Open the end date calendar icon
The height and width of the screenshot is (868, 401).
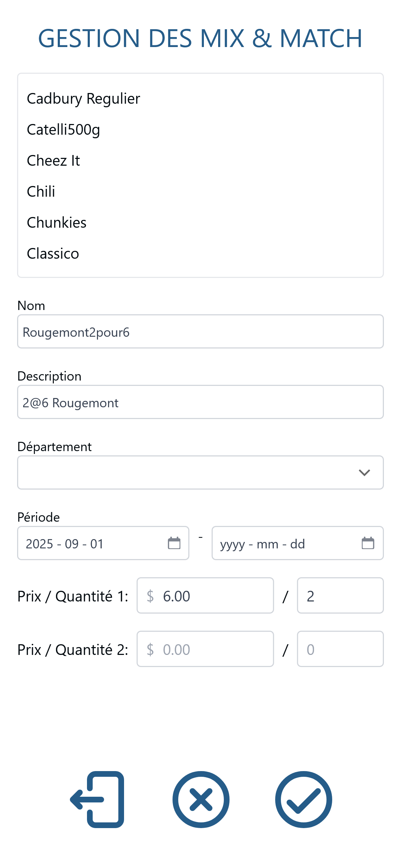(368, 543)
